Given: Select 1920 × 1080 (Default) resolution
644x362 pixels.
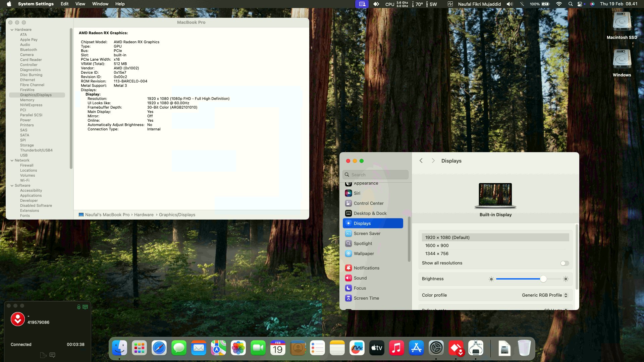Looking at the screenshot, I should click(x=495, y=237).
